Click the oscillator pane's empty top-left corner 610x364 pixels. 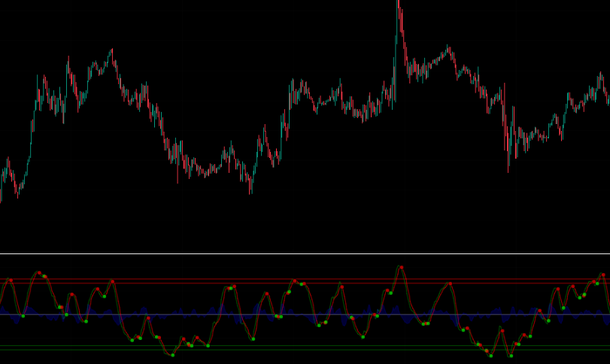[15, 262]
